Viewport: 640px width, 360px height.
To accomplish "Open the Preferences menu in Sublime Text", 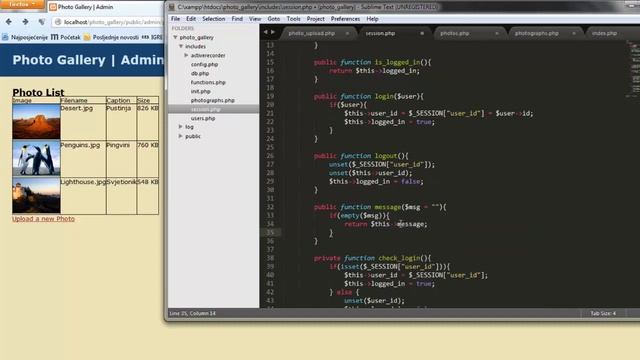I will [345, 19].
